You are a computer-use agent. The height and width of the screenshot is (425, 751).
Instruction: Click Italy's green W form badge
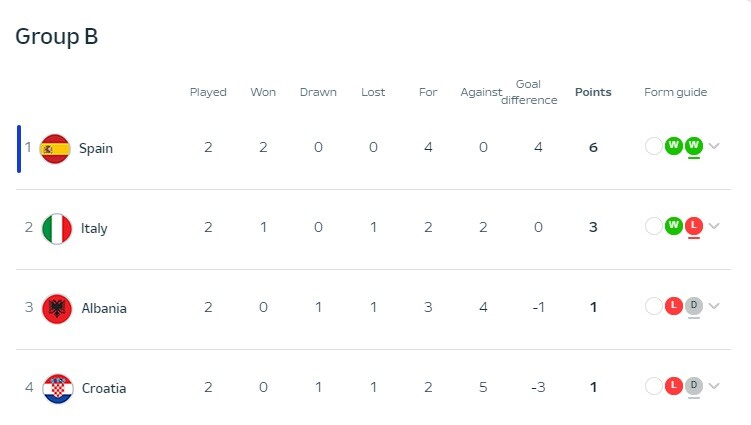pyautogui.click(x=673, y=226)
